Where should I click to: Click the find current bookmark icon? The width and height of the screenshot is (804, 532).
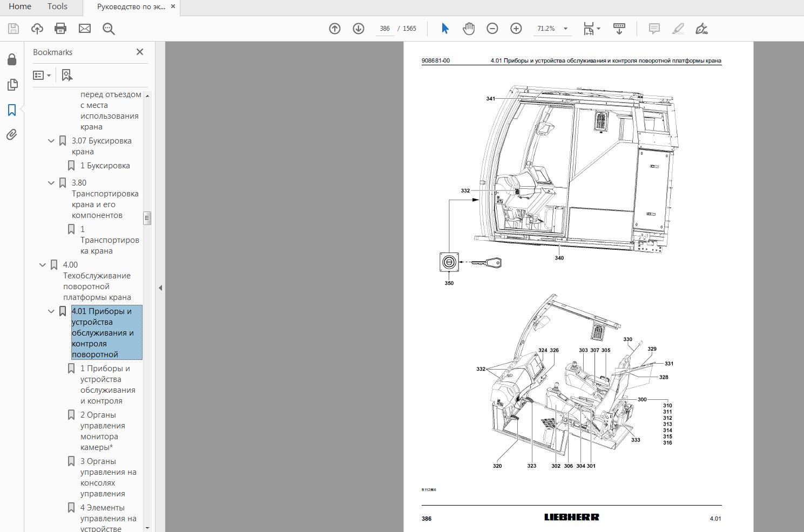(x=67, y=76)
